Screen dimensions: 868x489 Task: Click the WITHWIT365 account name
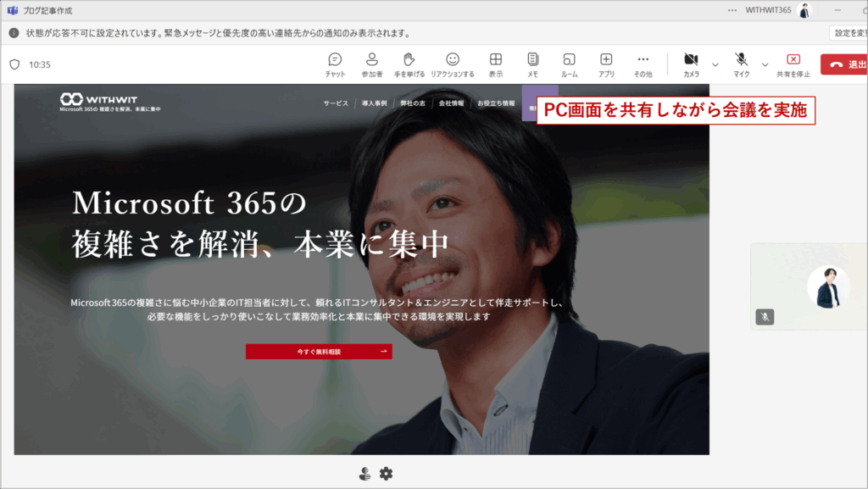[768, 10]
